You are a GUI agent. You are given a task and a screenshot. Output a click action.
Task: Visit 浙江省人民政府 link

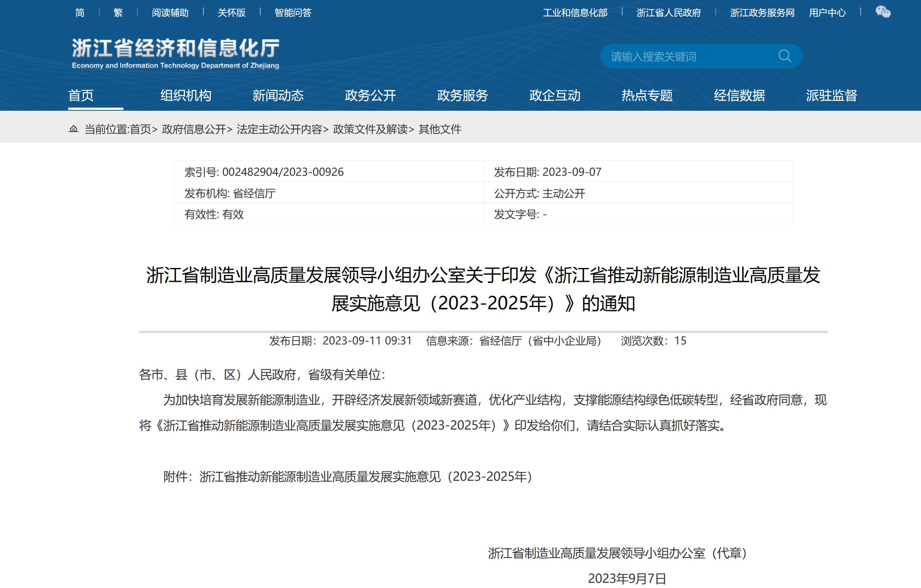click(x=669, y=13)
